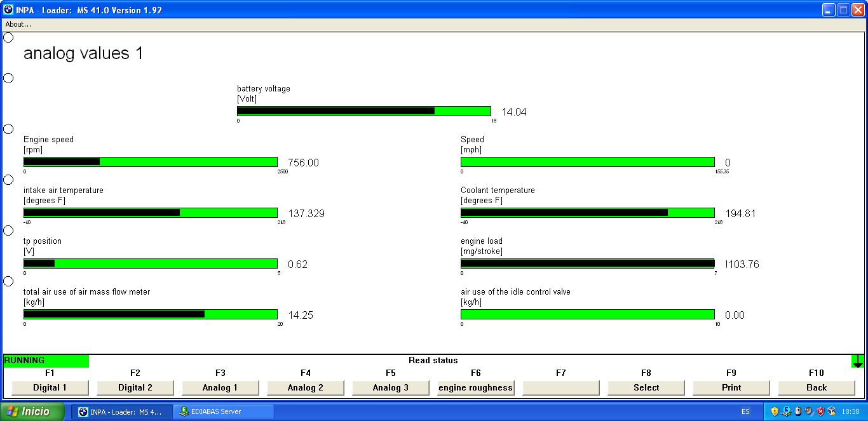
Task: Click the Coolant temperature bar
Action: (588, 213)
